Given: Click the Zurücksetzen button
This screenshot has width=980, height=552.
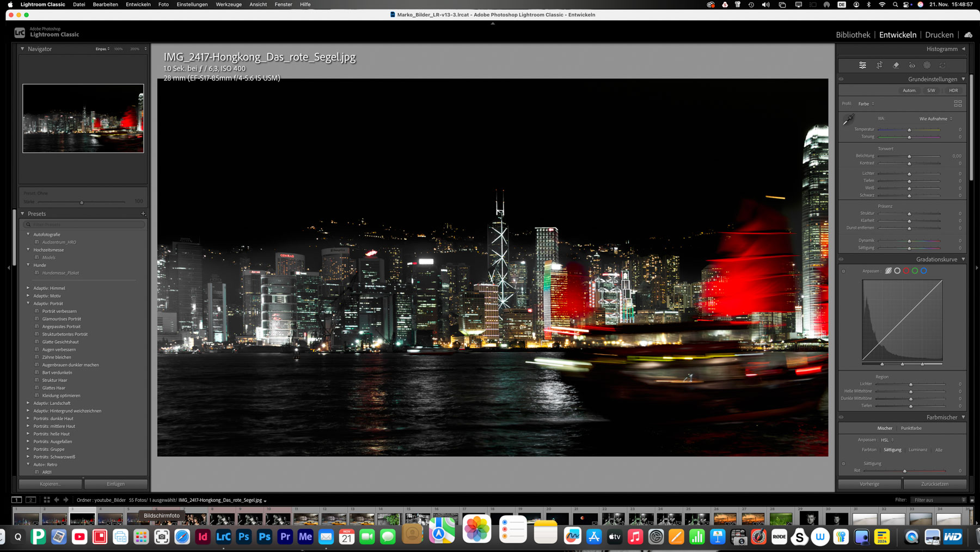Looking at the screenshot, I should coord(934,484).
